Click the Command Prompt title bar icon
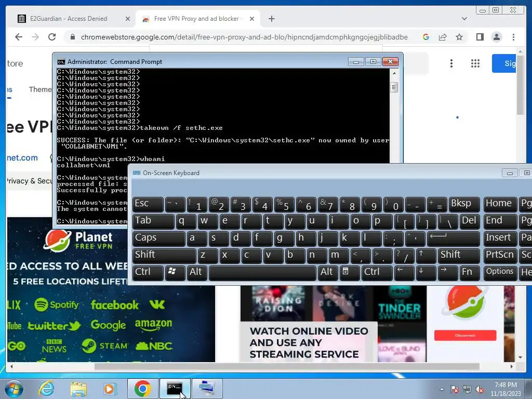 click(x=61, y=62)
